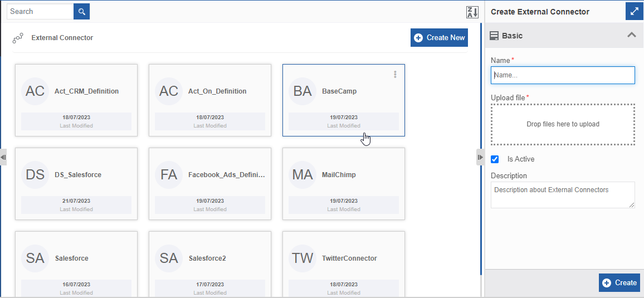This screenshot has width=644, height=298.
Task: Select the Facebook_Ads_Defini... connector name
Action: coord(227,175)
